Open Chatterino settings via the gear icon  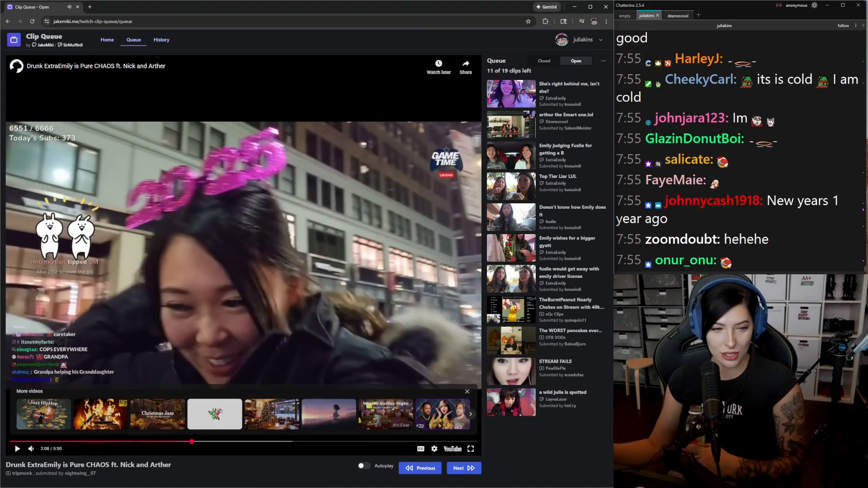point(814,5)
